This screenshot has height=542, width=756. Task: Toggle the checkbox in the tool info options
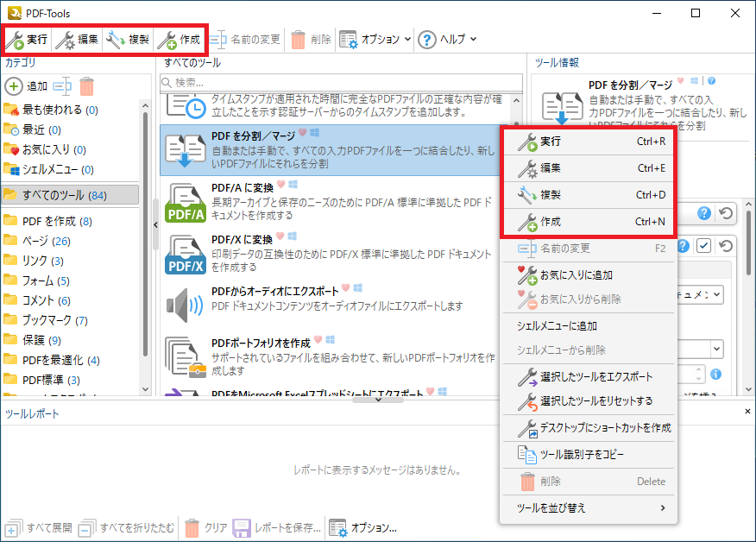click(x=704, y=246)
